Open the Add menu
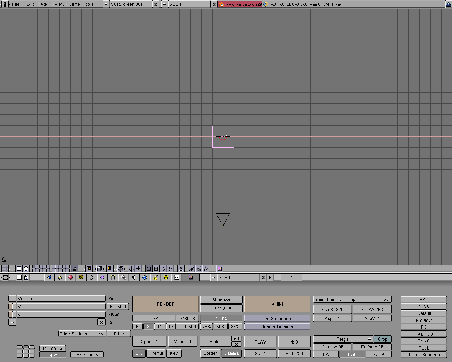 point(44,4)
